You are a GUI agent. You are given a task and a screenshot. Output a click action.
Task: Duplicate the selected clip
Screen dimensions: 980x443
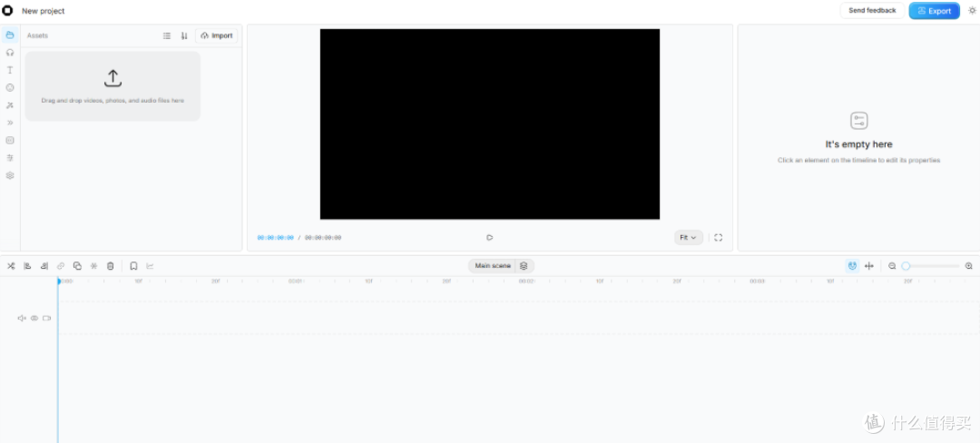[77, 266]
